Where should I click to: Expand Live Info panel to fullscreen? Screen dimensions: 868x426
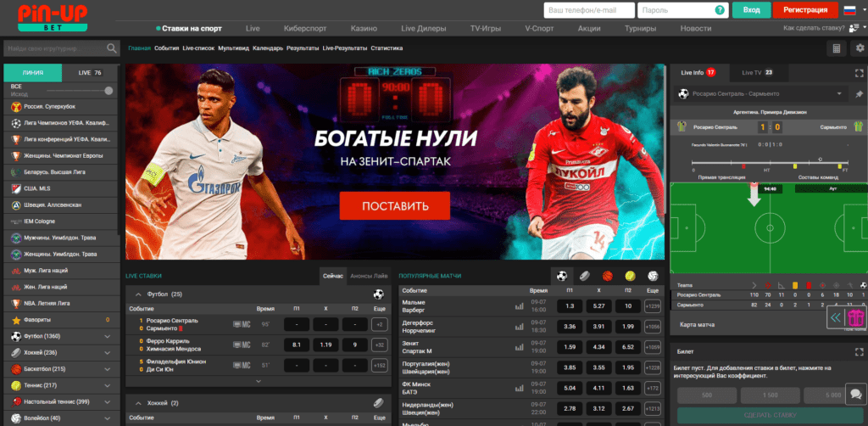tap(860, 73)
